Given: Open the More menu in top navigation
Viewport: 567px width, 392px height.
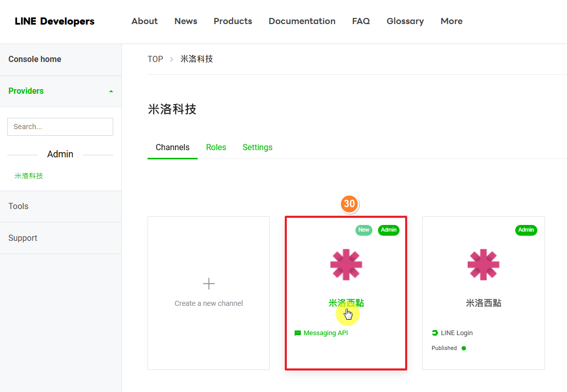Looking at the screenshot, I should (451, 21).
